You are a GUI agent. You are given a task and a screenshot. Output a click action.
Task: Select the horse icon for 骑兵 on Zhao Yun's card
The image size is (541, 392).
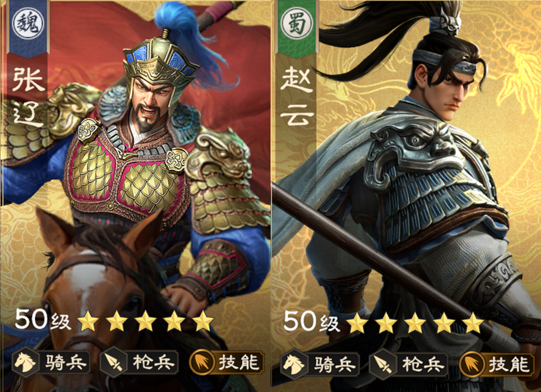coord(293,364)
